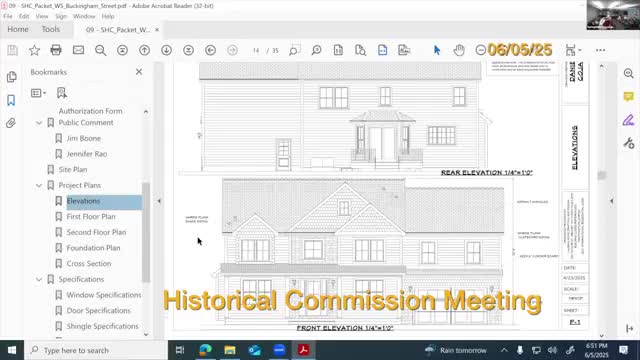Close the Bookmarks pane
The image size is (640, 360).
point(139,72)
